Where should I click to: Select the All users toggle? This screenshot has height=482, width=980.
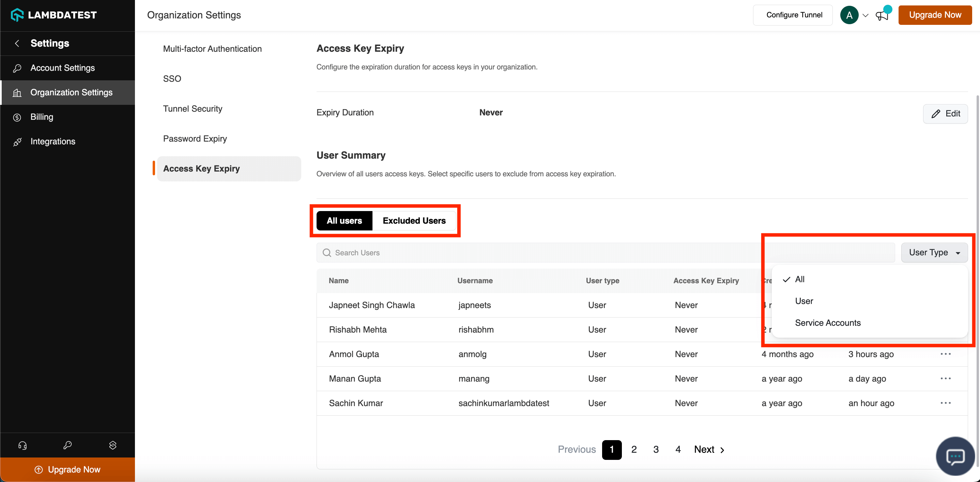(x=344, y=221)
